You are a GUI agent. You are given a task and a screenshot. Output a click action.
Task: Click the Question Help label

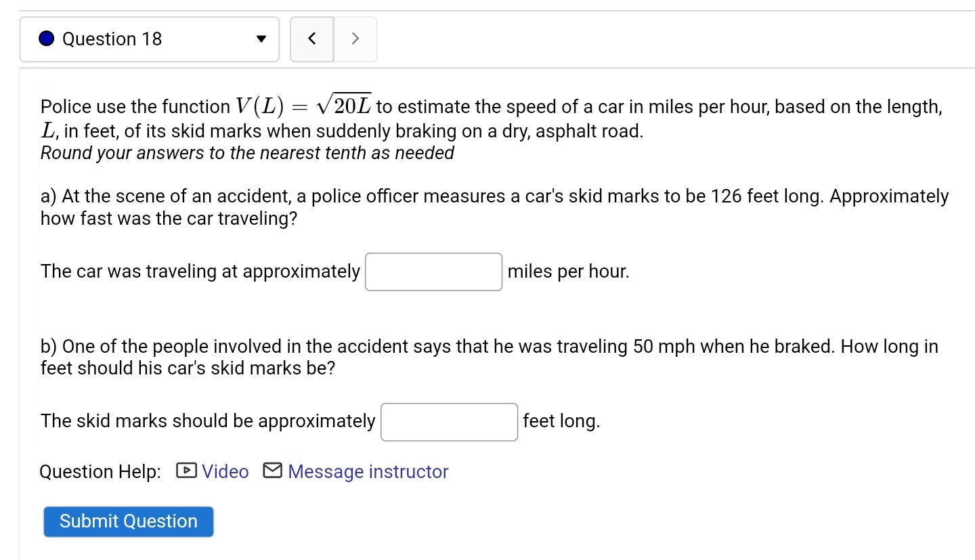pos(101,472)
